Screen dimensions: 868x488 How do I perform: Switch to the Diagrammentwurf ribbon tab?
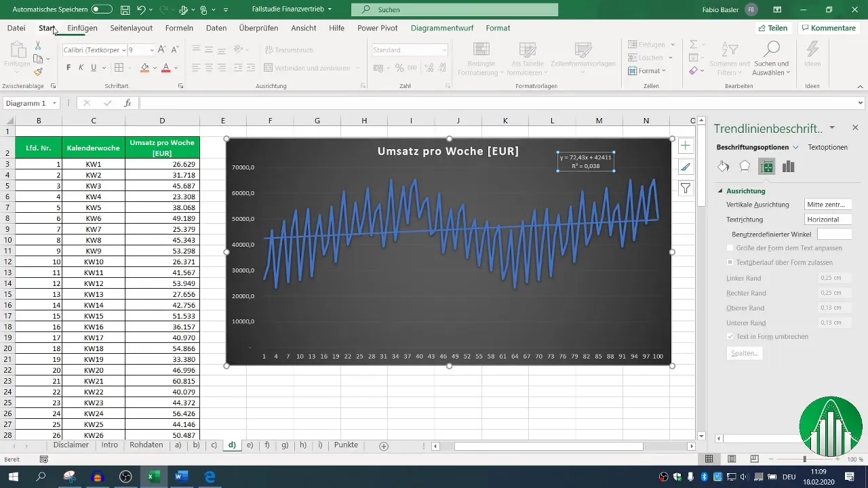pyautogui.click(x=442, y=28)
